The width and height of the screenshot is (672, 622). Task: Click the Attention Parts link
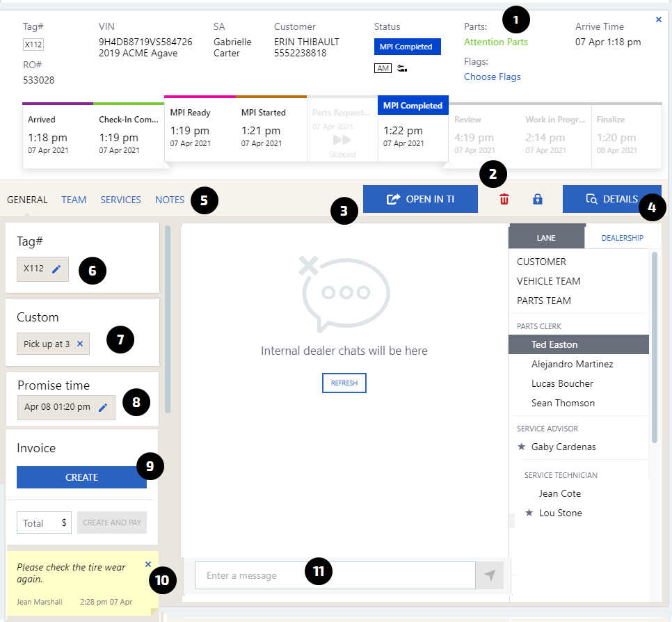coord(495,42)
